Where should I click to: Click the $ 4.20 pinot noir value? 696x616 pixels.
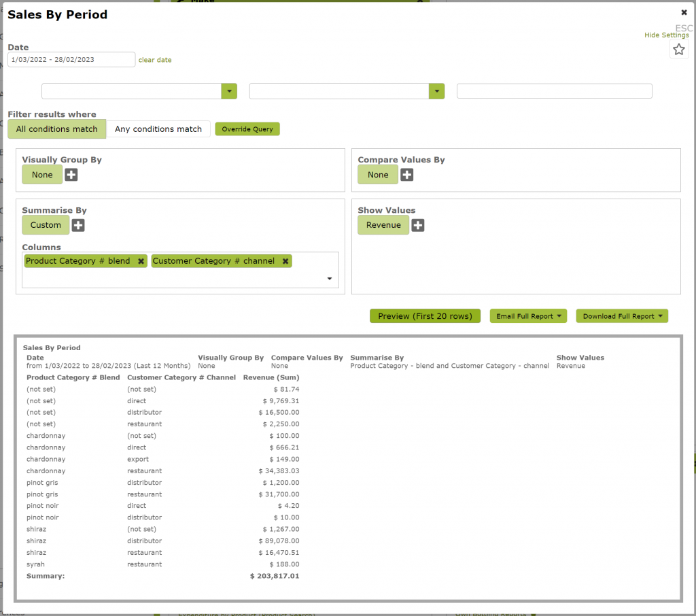click(288, 506)
